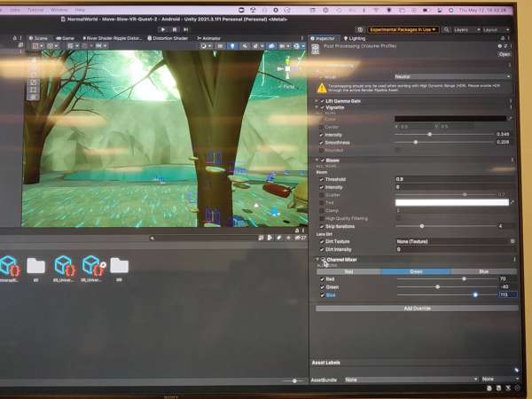532x399 pixels.
Task: Click the Vignette color eyedropper icon
Action: pyautogui.click(x=510, y=118)
